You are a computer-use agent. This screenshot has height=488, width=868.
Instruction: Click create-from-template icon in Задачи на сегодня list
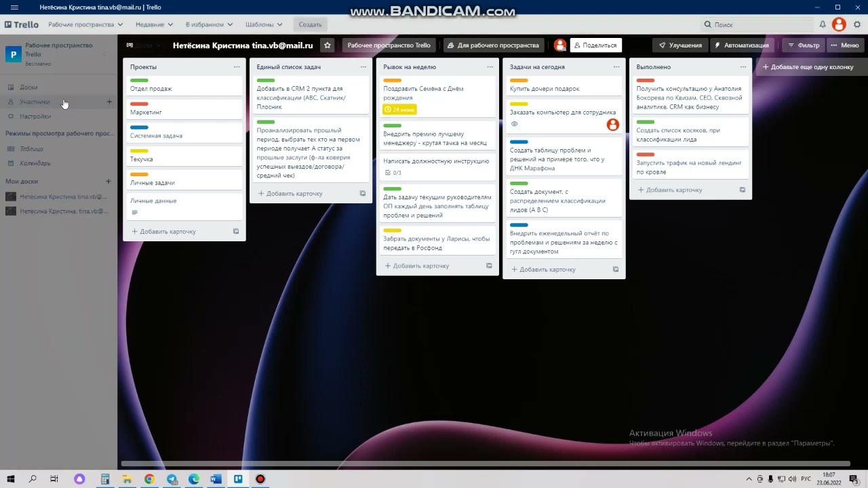point(616,269)
